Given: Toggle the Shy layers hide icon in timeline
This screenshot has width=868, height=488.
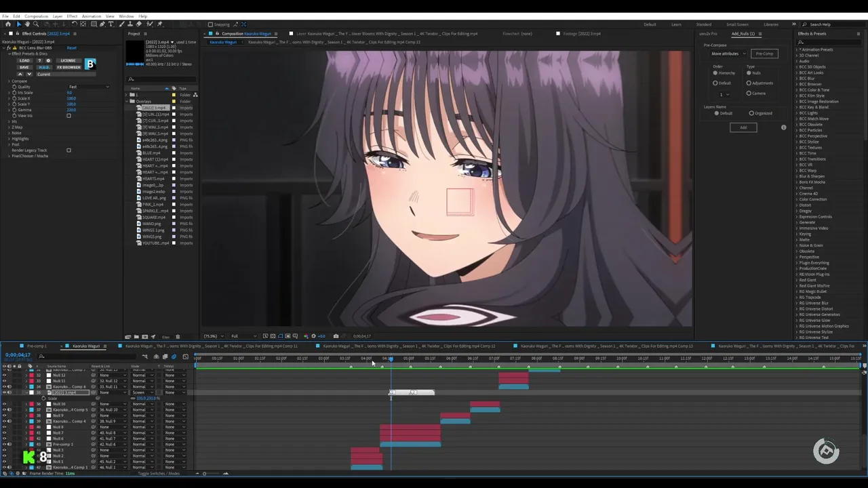Looking at the screenshot, I should (x=156, y=357).
